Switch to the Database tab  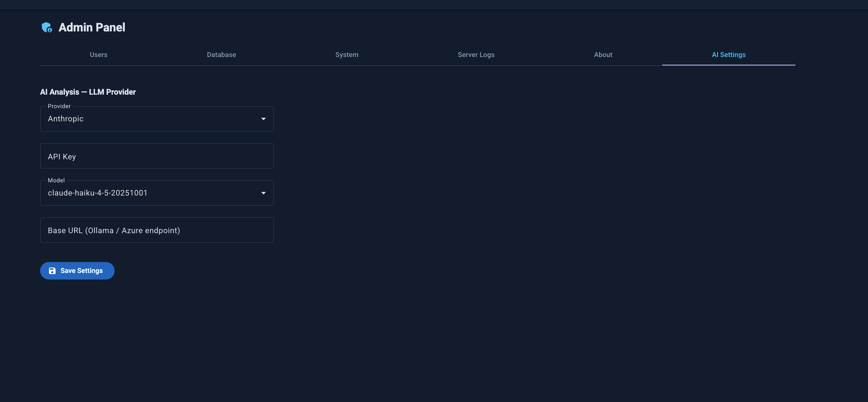pos(222,55)
